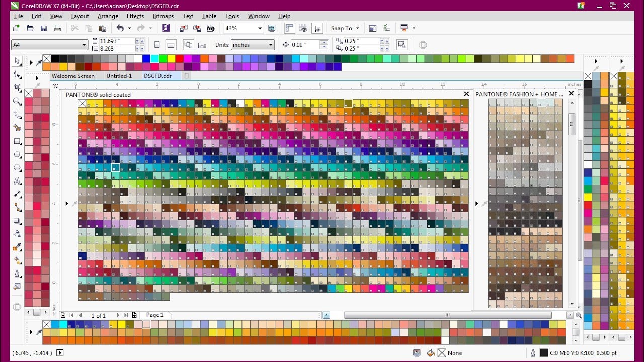This screenshot has height=362, width=644.
Task: Go to the last page navigation arrow
Action: tap(126, 315)
